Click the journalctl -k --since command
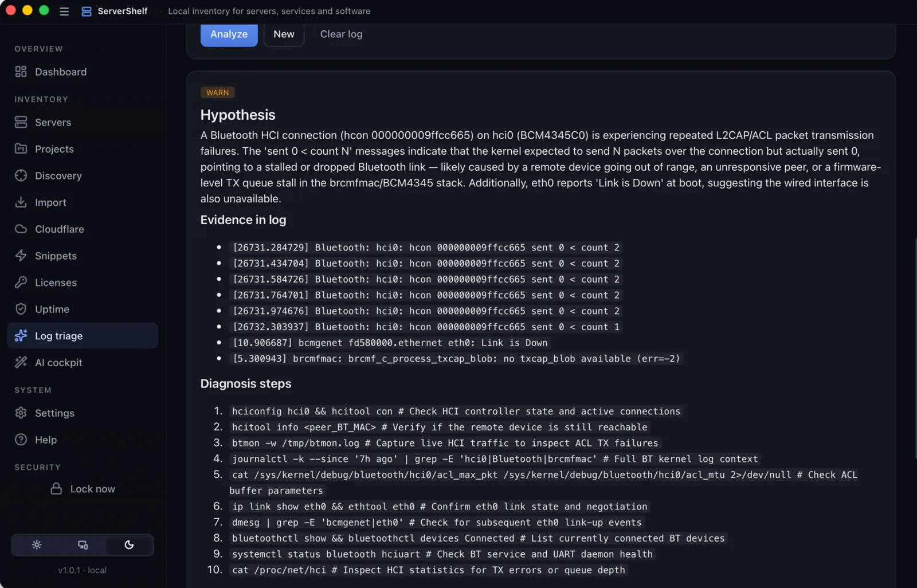Viewport: 917px width, 588px height. tap(495, 459)
